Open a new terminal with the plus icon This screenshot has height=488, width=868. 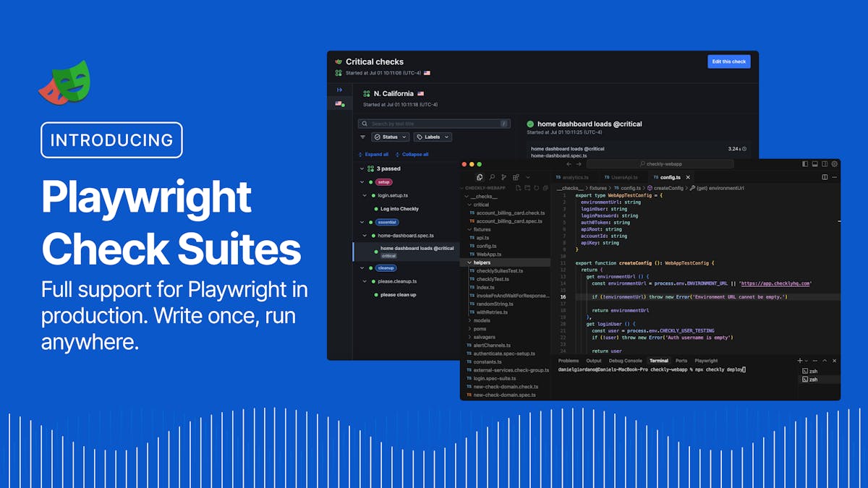pyautogui.click(x=799, y=359)
